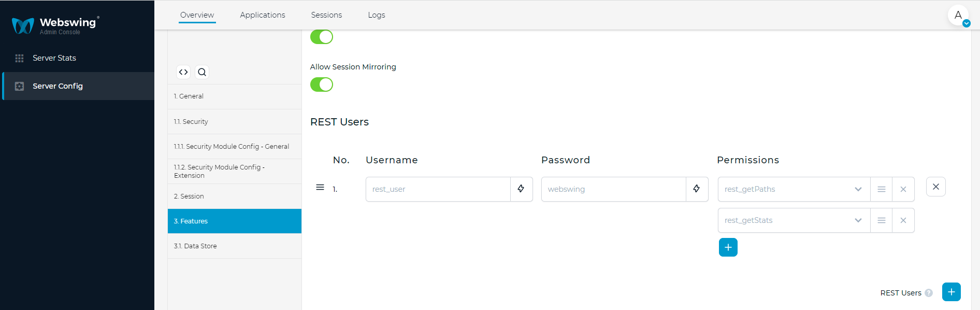This screenshot has height=310, width=980.
Task: Toggle the switch above Allow Session Mirroring
Action: click(x=322, y=37)
